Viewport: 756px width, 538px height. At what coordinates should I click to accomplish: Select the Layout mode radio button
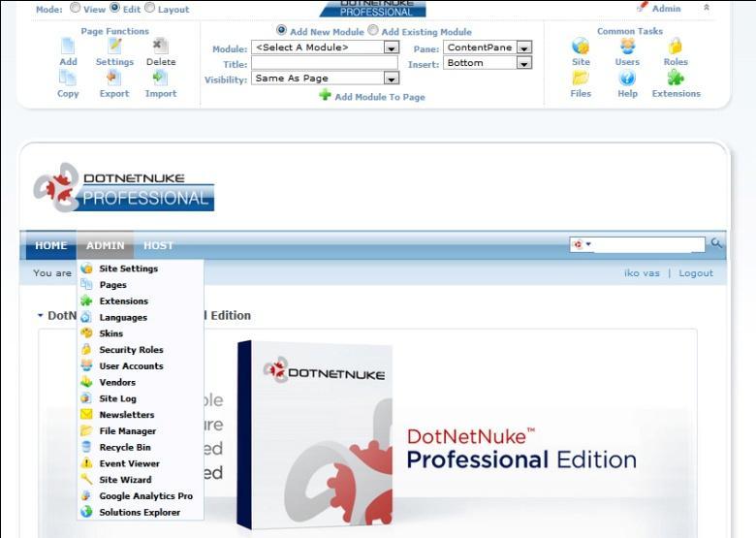click(x=150, y=8)
